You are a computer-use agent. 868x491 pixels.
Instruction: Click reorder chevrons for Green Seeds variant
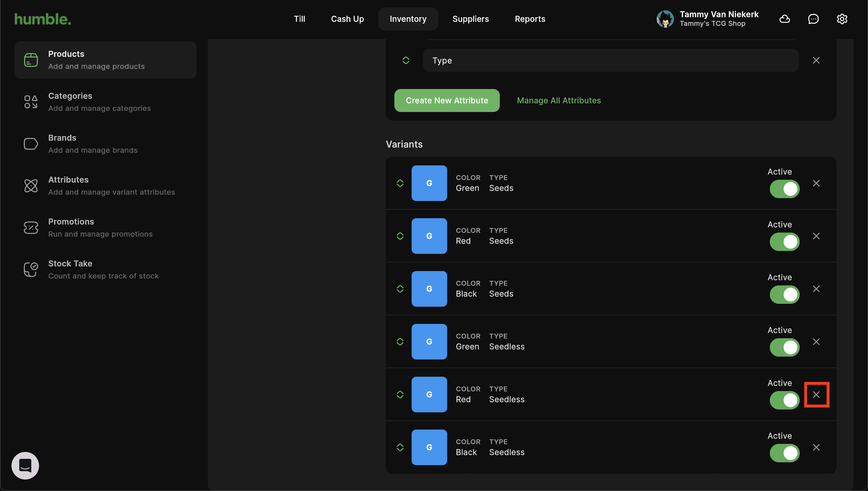tap(400, 183)
